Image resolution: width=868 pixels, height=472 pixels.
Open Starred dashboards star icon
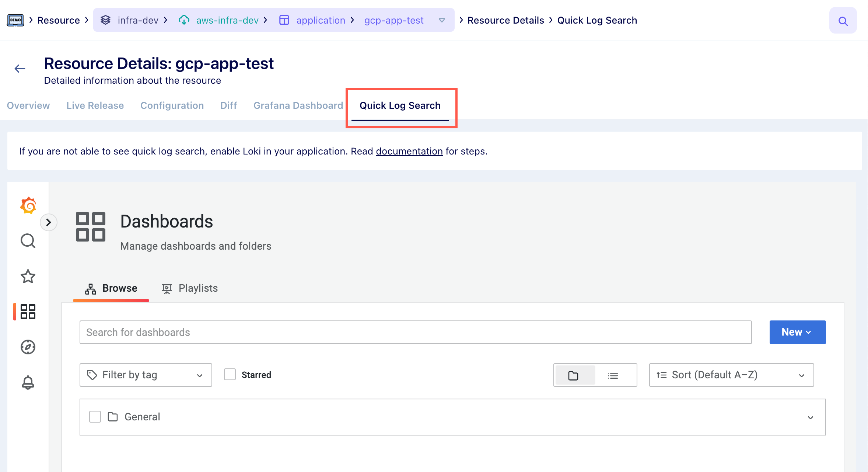28,276
